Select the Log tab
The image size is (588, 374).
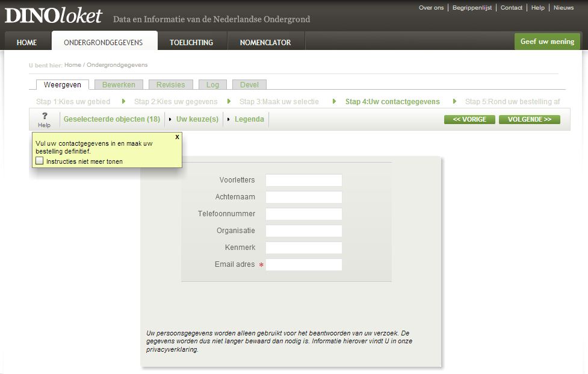212,85
